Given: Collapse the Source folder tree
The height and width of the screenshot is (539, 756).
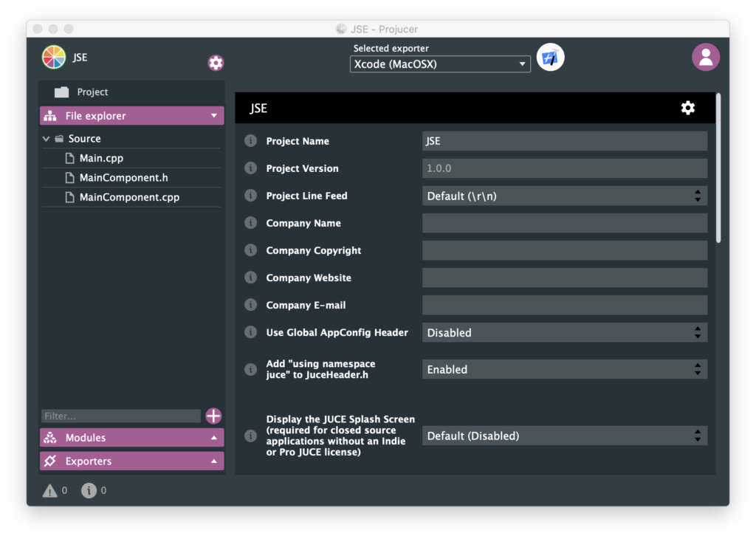Looking at the screenshot, I should click(x=47, y=139).
